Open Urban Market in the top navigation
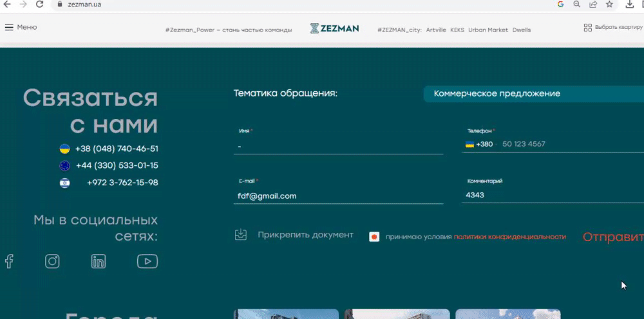The height and width of the screenshot is (319, 644). coord(488,30)
